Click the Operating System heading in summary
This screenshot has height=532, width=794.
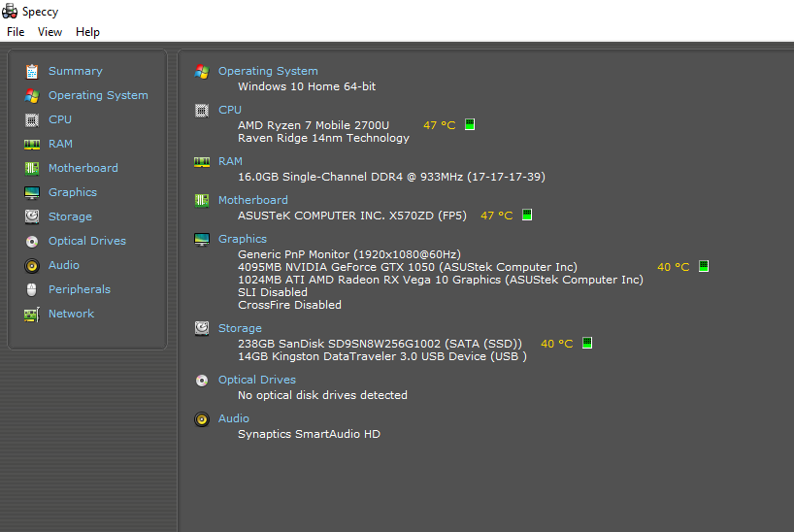[268, 71]
